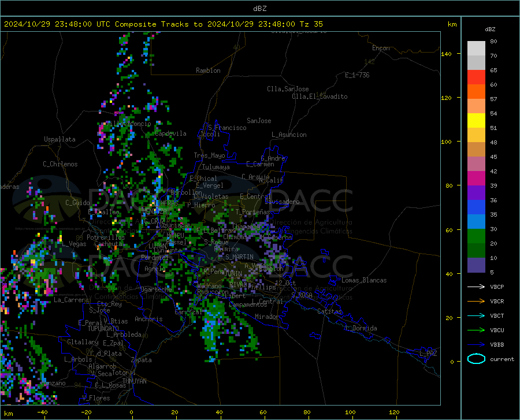Click the 'Catitas' map label
The height and width of the screenshot is (420, 520).
[x=329, y=311]
